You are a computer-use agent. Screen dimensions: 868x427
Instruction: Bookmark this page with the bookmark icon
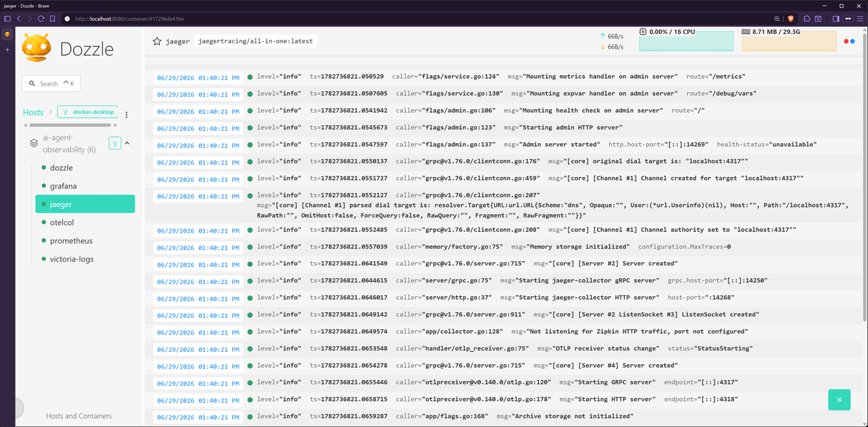tap(52, 18)
